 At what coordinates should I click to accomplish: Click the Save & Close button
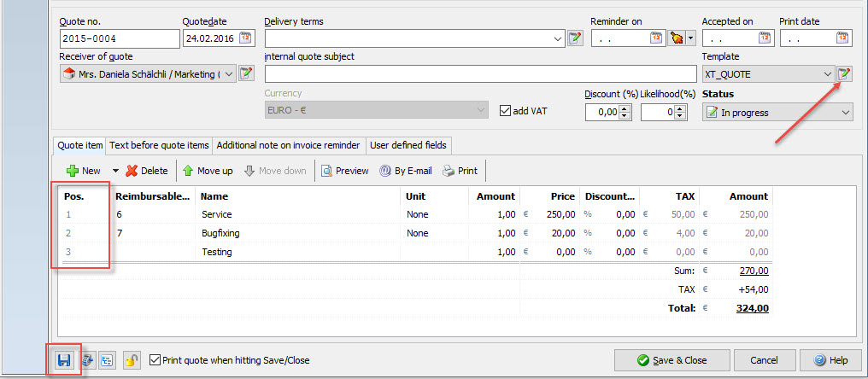[x=671, y=360]
